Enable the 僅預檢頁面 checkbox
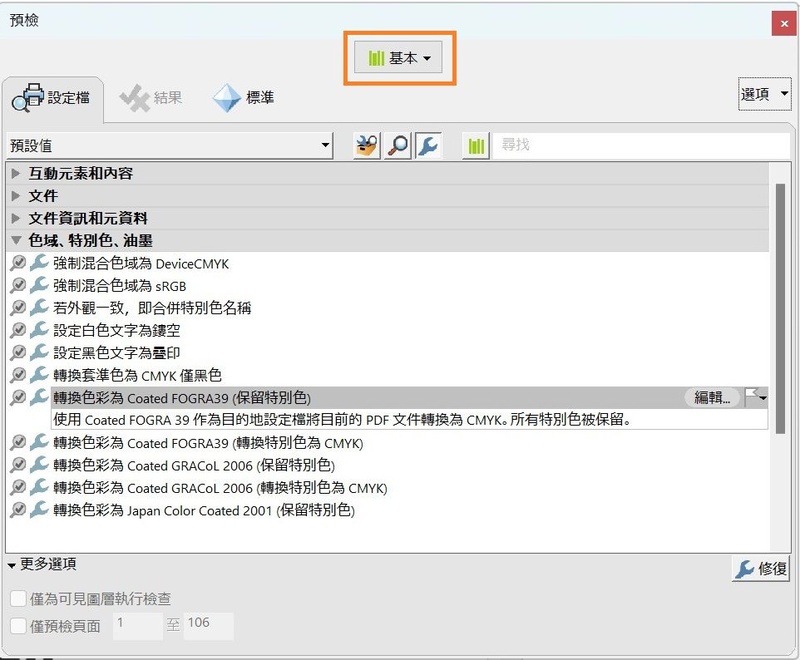The width and height of the screenshot is (800, 660). pyautogui.click(x=18, y=625)
